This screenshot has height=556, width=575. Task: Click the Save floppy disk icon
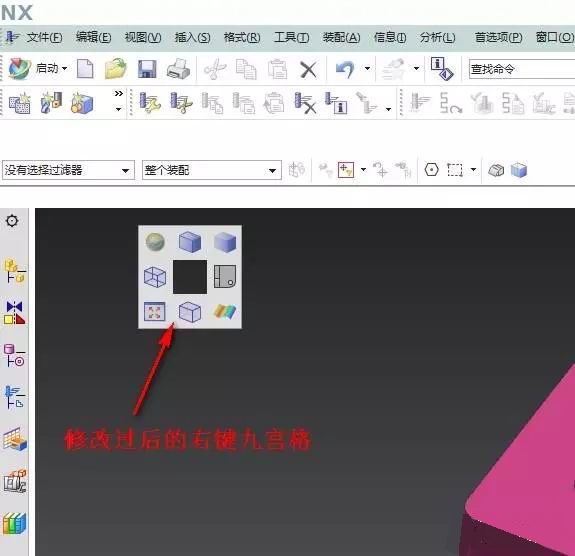click(x=147, y=69)
